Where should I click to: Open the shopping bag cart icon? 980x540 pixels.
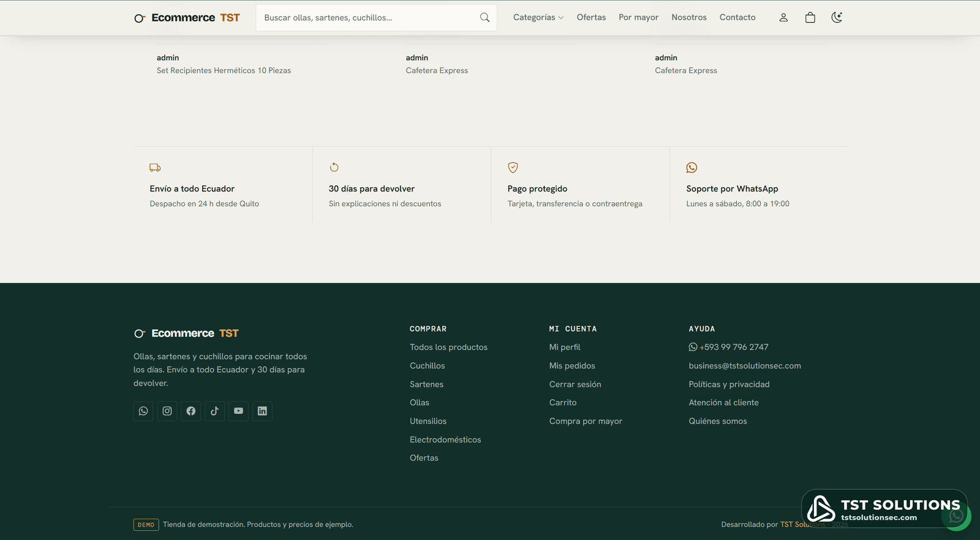coord(810,18)
